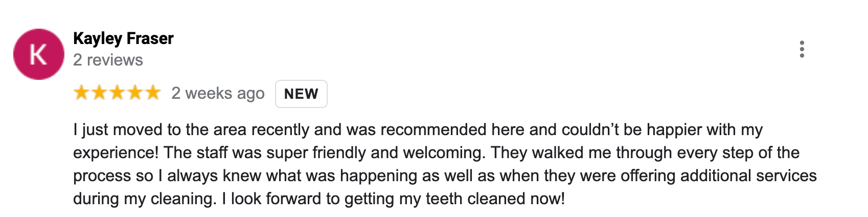Click the third gold rating star
This screenshot has height=217, width=868.
pos(117,93)
